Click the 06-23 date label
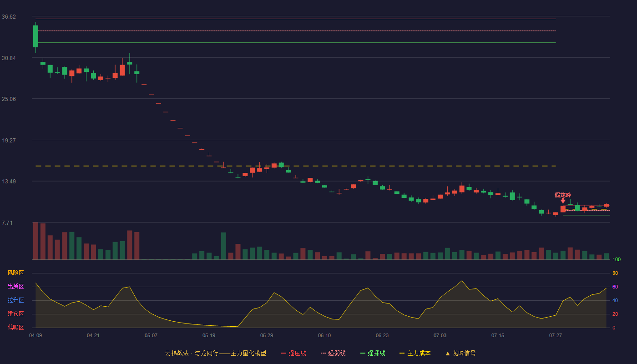 pyautogui.click(x=382, y=335)
